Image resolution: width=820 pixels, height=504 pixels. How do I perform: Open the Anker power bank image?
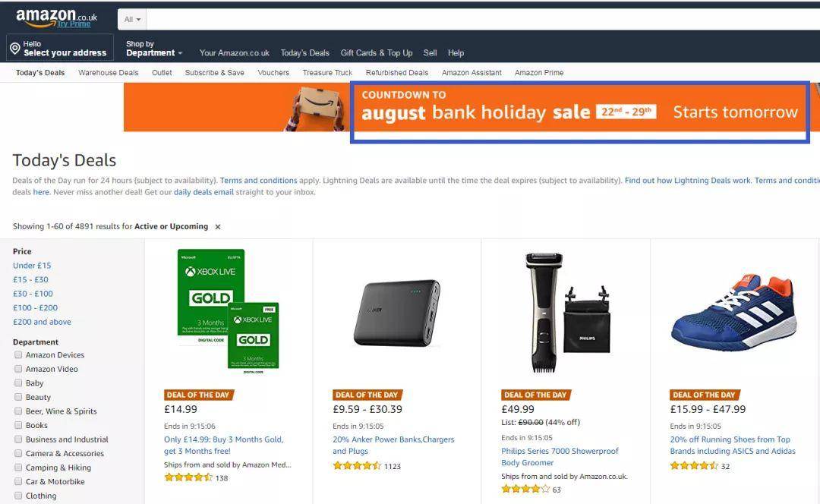coord(397,313)
